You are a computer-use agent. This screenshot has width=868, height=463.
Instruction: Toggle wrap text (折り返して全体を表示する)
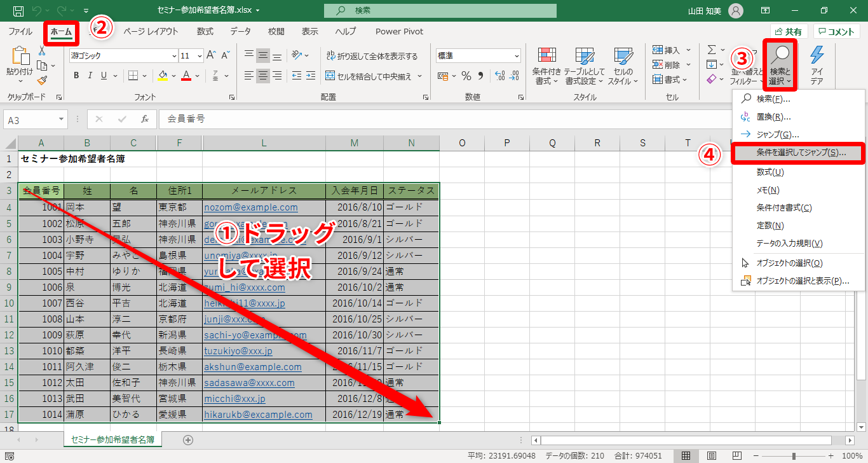pyautogui.click(x=372, y=56)
